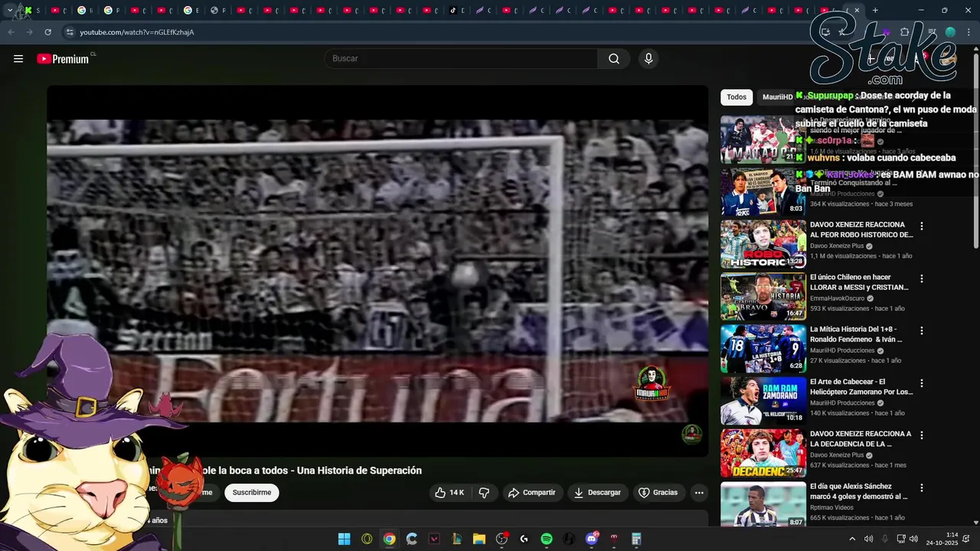Open Chrome from the taskbar
980x551 pixels.
390,539
